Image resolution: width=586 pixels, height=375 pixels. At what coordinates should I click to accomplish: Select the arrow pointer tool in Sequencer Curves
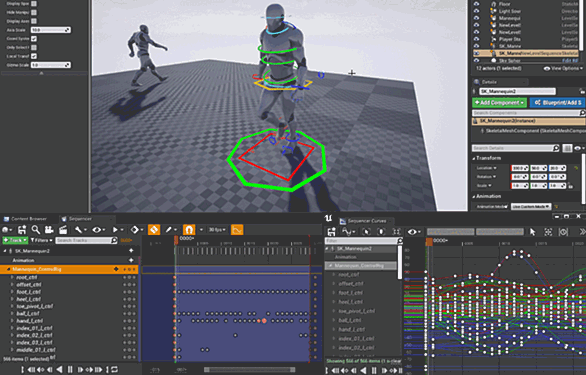533,232
